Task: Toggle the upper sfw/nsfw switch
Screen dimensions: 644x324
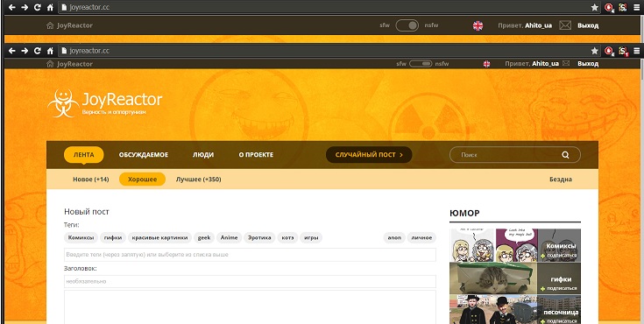Action: pos(407,25)
